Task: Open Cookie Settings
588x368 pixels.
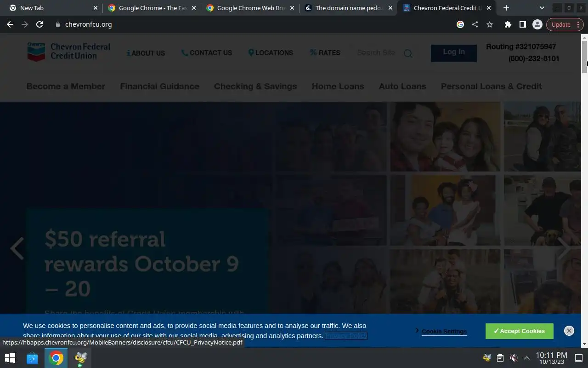Action: point(444,331)
